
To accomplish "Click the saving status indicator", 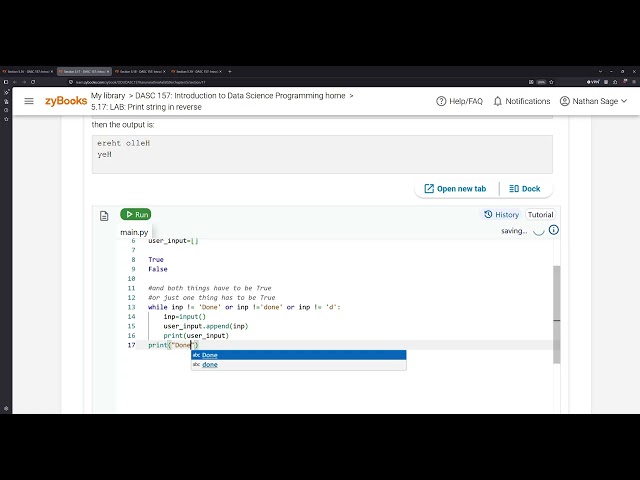I will (522, 231).
